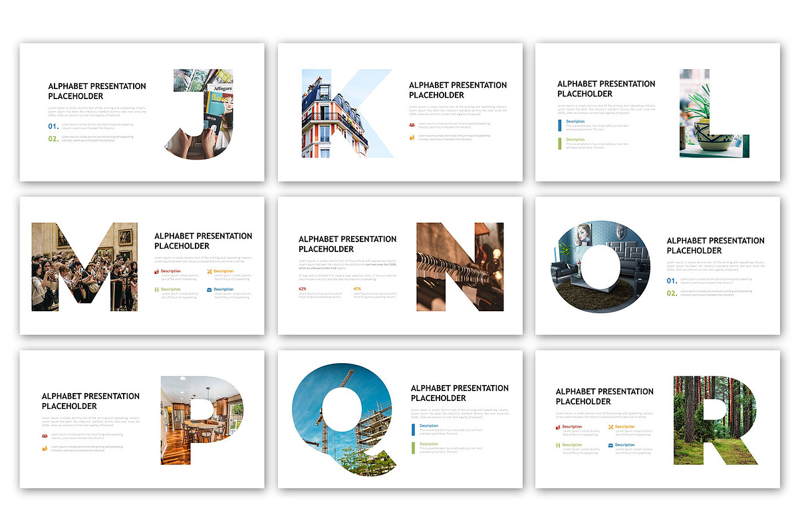Click the blue briefcase icon on the R slide
Viewport: 798px width, 532px height.
pyautogui.click(x=611, y=445)
